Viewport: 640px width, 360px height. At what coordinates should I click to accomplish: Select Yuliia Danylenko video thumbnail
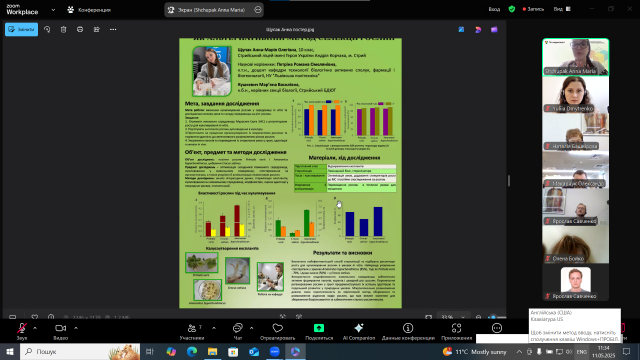click(576, 95)
